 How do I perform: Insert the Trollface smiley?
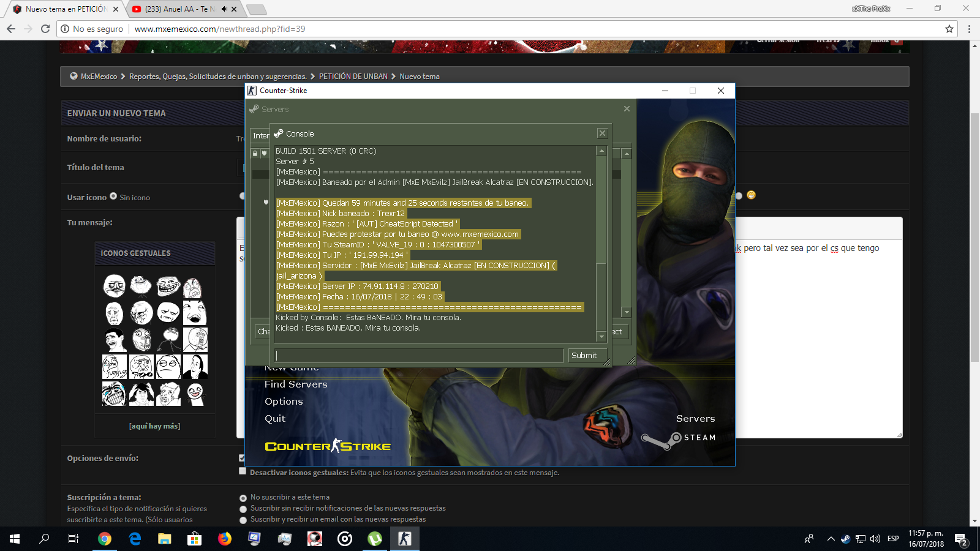(168, 286)
